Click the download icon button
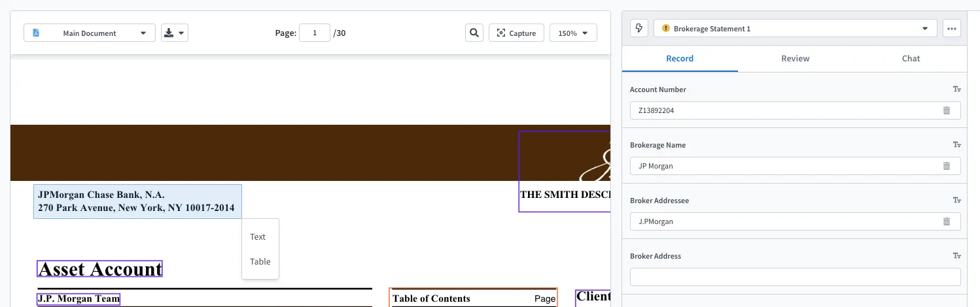 pos(169,33)
